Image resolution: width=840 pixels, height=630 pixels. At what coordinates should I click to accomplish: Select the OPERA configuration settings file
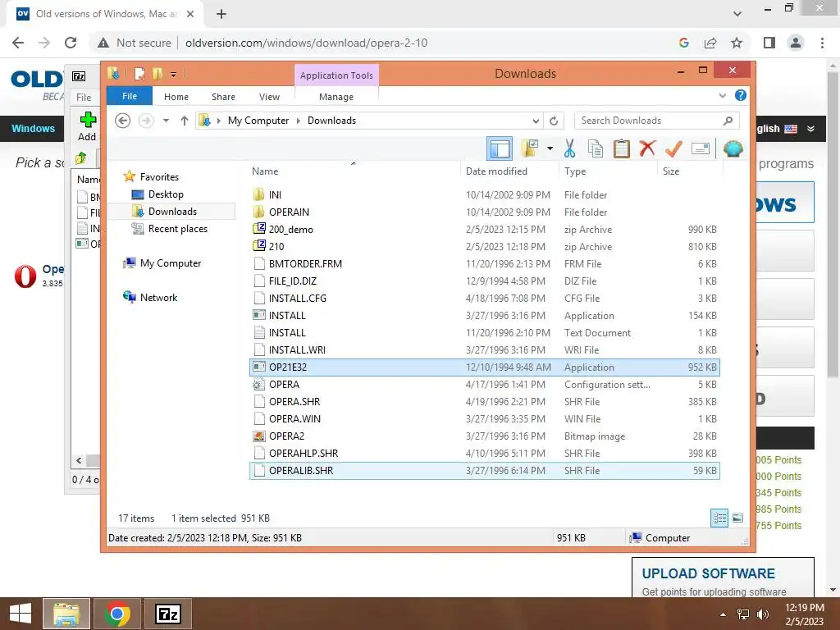point(484,385)
